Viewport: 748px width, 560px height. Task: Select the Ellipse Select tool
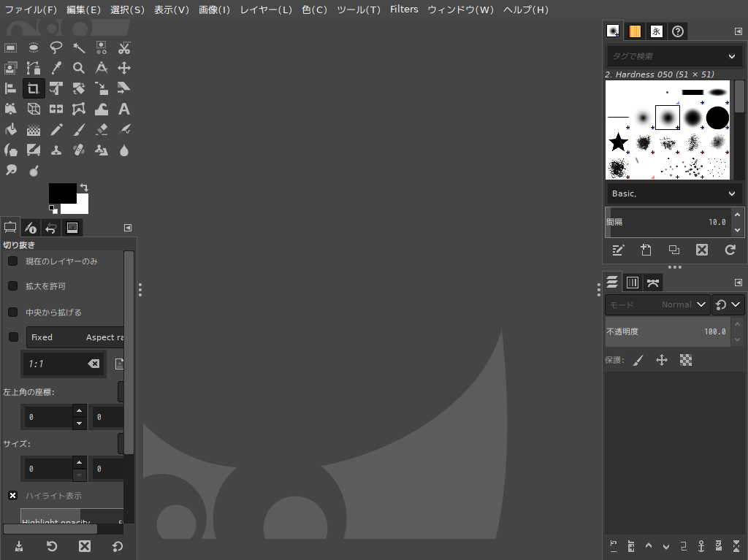point(34,47)
